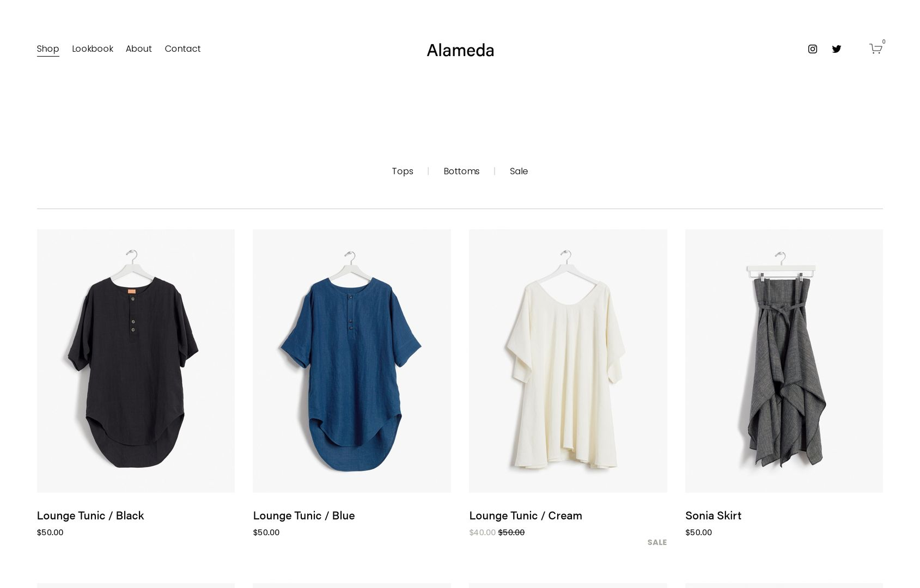Filter products by Tops category
This screenshot has height=588, width=920.
[403, 171]
